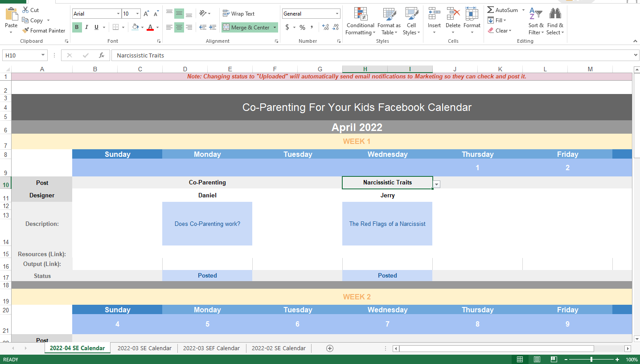Viewport: 640px width, 364px height.
Task: Toggle Italic formatting
Action: (86, 27)
